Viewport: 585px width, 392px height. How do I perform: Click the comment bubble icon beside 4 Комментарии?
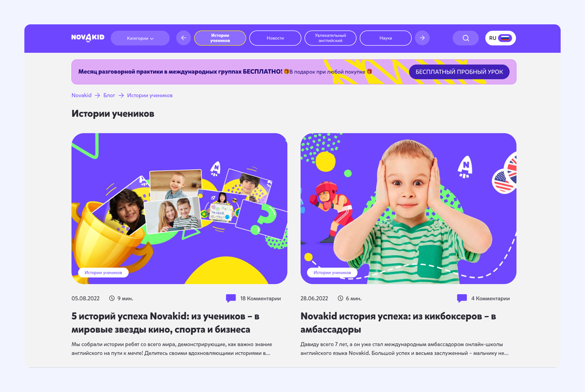[462, 298]
